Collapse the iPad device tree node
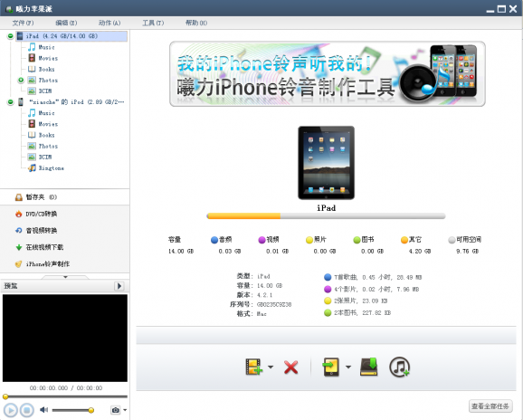Screen dimensions: 523x420 point(10,36)
